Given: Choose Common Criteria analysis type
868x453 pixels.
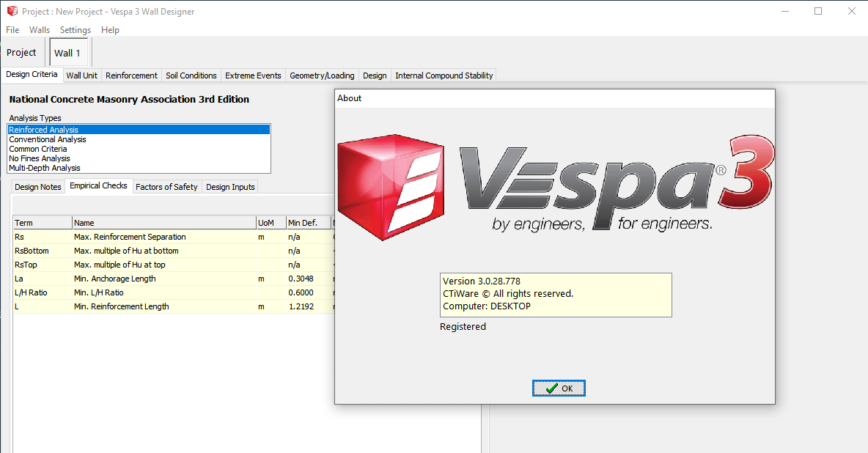Looking at the screenshot, I should (139, 149).
